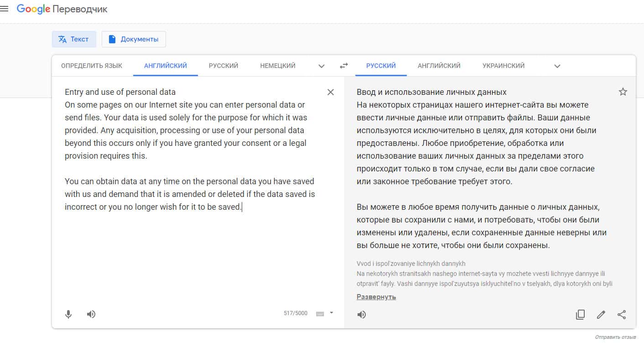This screenshot has width=644, height=347.
Task: Swap source and target languages
Action: pos(344,66)
